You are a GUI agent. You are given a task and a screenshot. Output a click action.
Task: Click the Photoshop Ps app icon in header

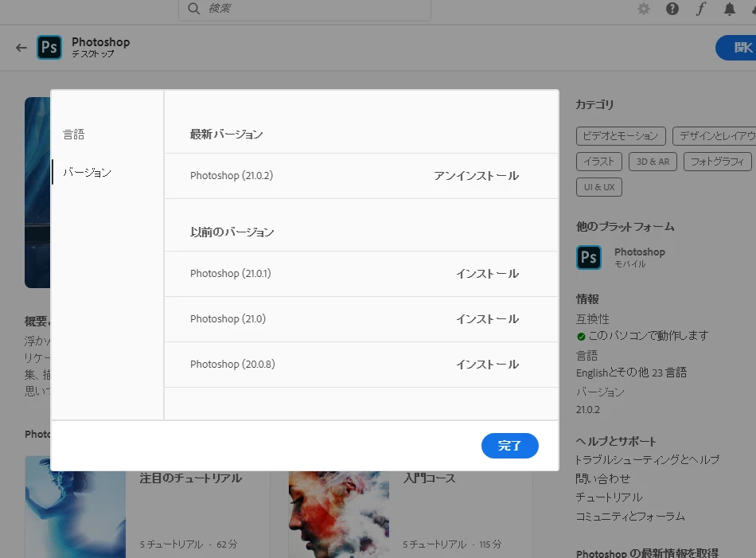pos(49,47)
